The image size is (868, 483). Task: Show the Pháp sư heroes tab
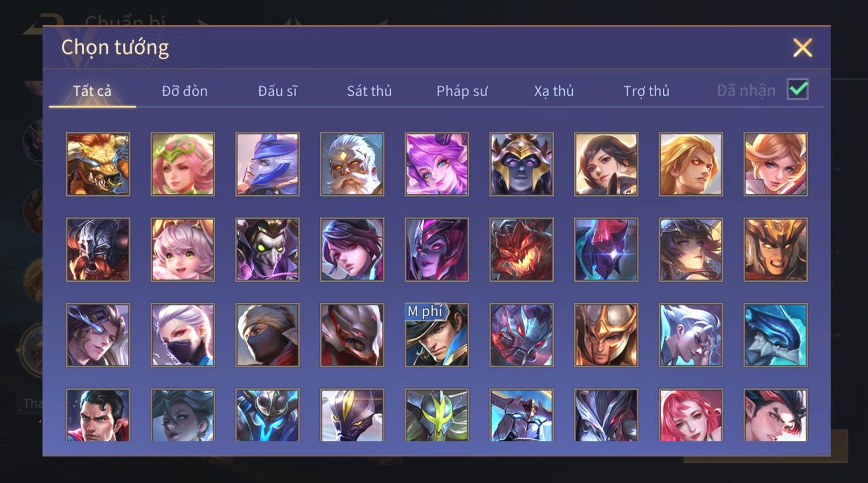tap(462, 91)
